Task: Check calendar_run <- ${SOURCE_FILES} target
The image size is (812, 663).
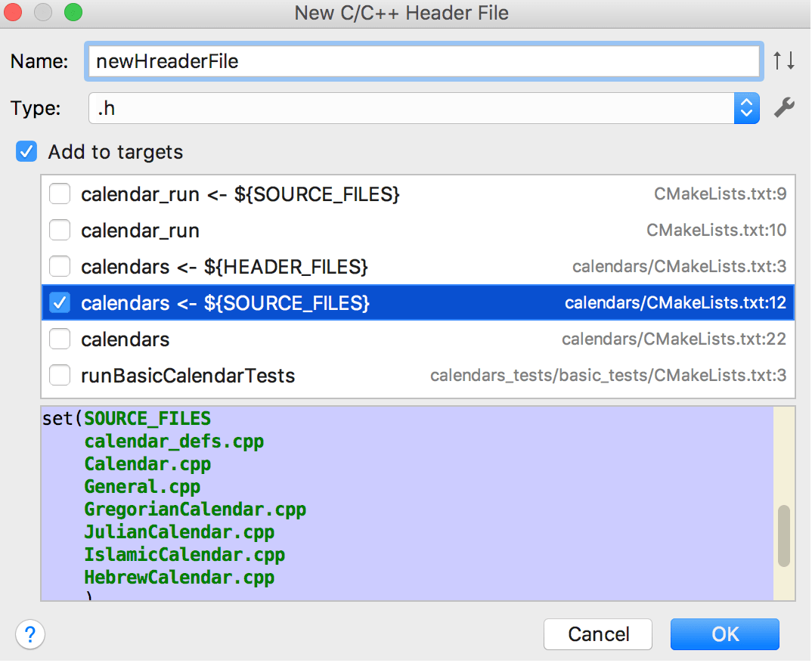Action: pos(60,194)
